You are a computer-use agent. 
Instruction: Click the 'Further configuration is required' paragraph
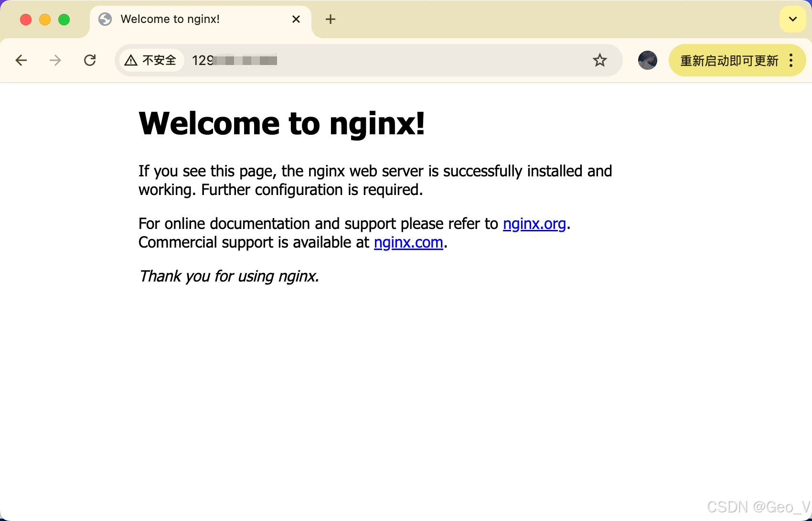(375, 180)
